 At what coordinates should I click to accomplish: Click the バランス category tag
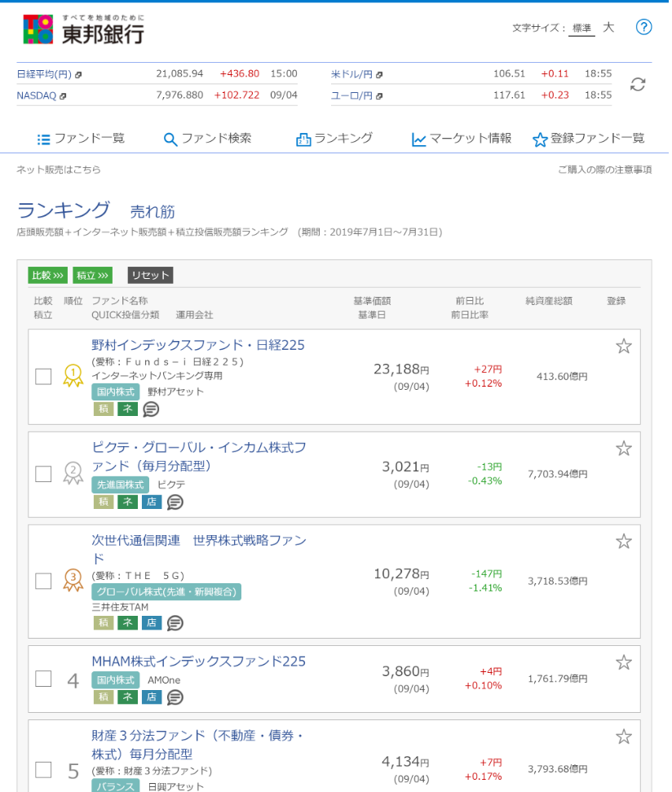point(116,786)
